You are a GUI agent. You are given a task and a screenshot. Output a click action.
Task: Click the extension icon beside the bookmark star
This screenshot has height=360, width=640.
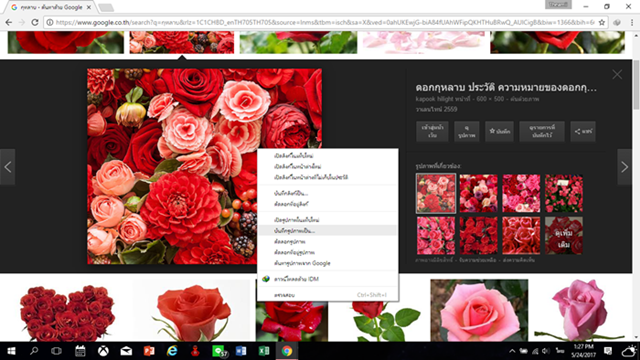[x=617, y=22]
